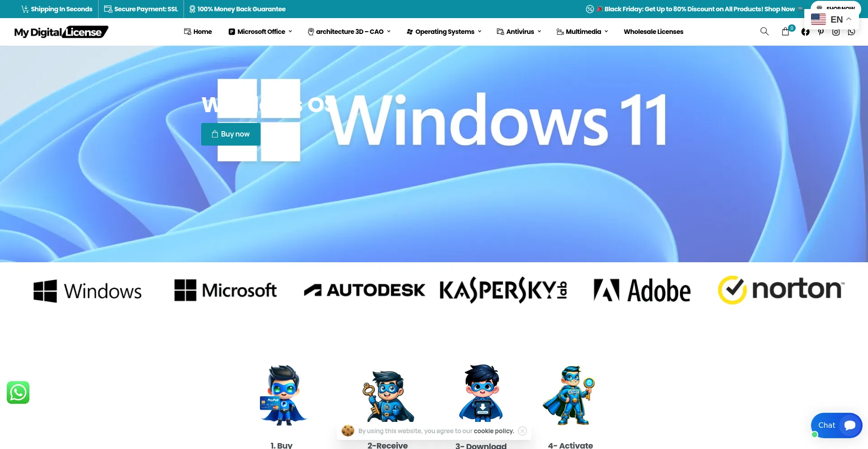
Task: Click the 1. Buy superhero illustration
Action: pyautogui.click(x=283, y=395)
